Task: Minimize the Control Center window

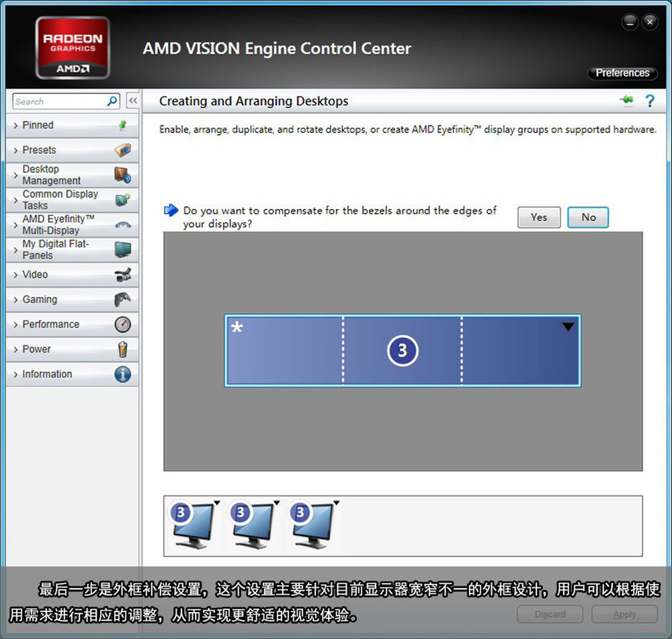Action: tap(630, 22)
